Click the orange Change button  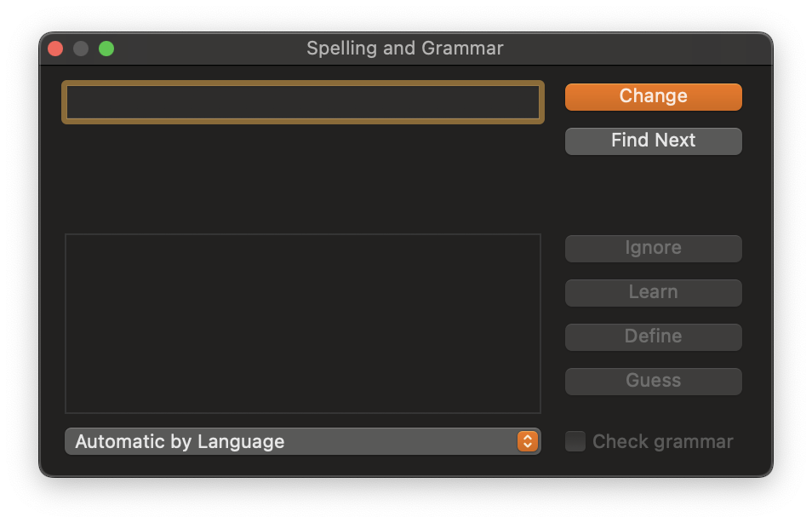pos(653,97)
